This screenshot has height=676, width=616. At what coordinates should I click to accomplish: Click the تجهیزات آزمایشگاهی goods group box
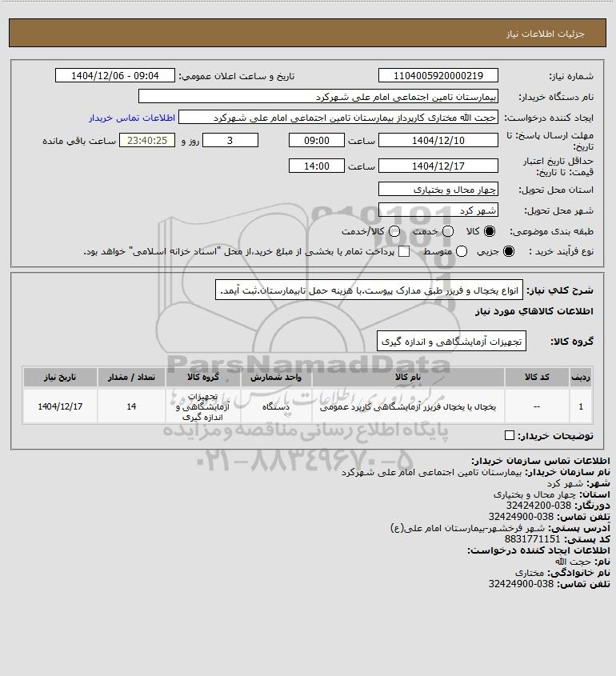(x=451, y=341)
